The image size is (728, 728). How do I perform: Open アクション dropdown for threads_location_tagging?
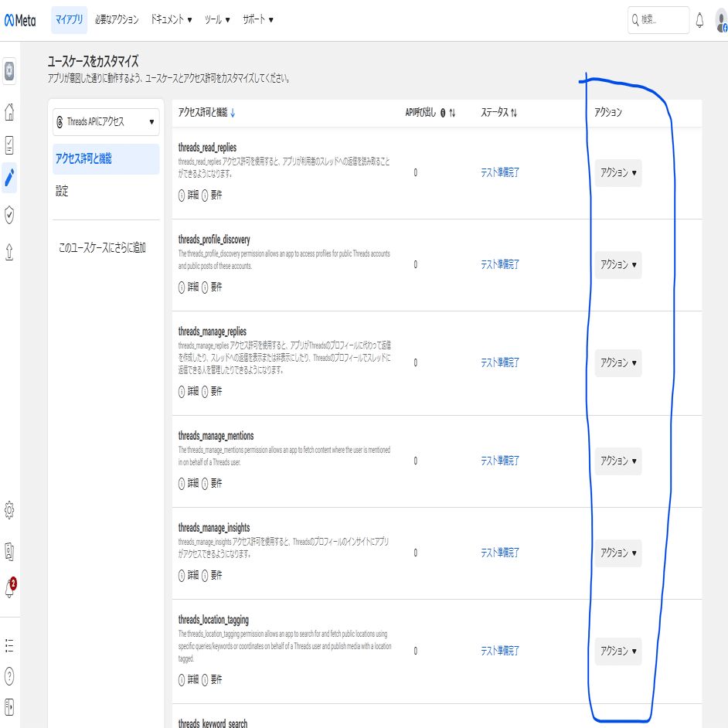pyautogui.click(x=618, y=651)
